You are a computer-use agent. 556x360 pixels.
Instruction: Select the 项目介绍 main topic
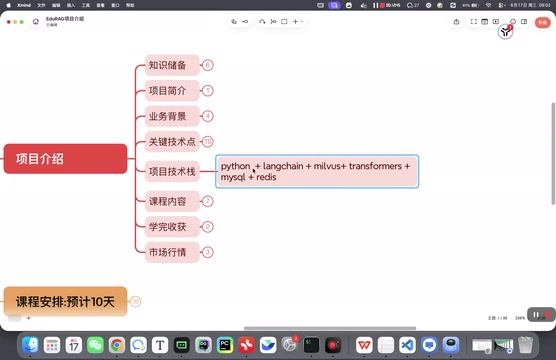coord(65,159)
